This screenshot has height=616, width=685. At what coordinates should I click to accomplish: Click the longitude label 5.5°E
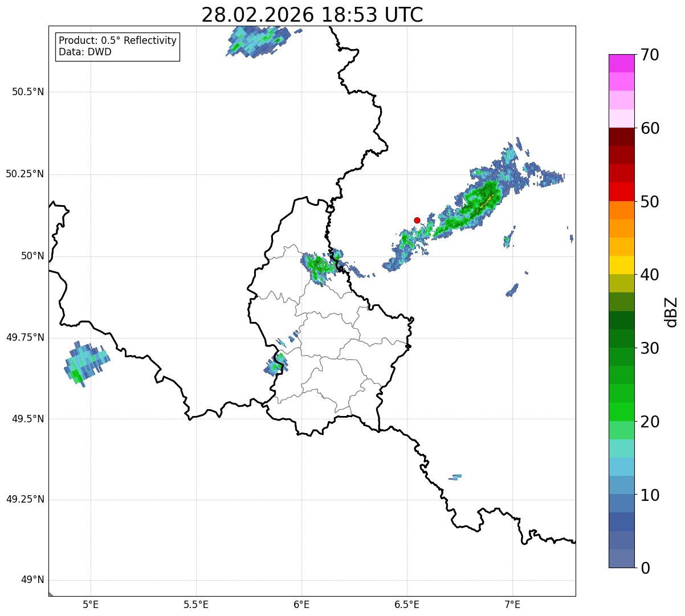click(196, 604)
